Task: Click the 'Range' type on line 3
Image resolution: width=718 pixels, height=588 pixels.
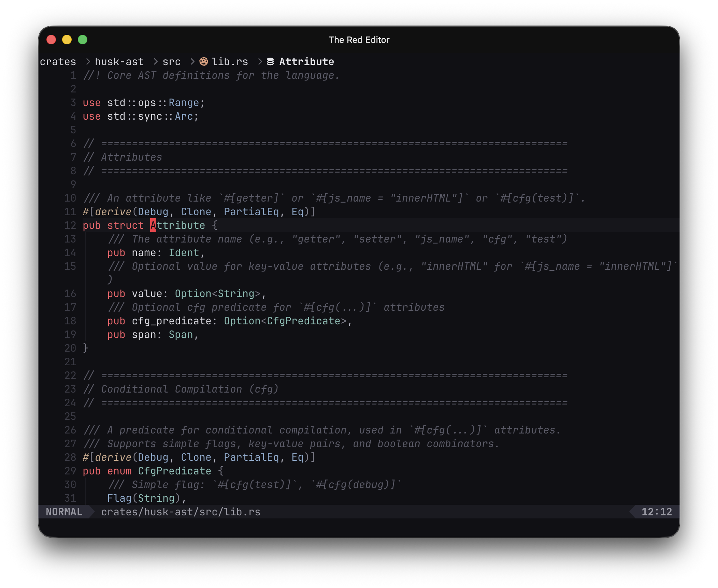Action: pos(184,103)
